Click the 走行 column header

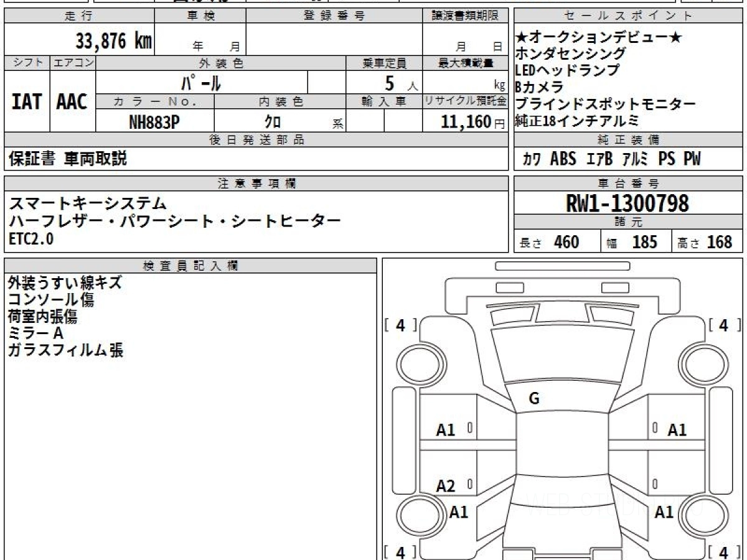pyautogui.click(x=79, y=16)
